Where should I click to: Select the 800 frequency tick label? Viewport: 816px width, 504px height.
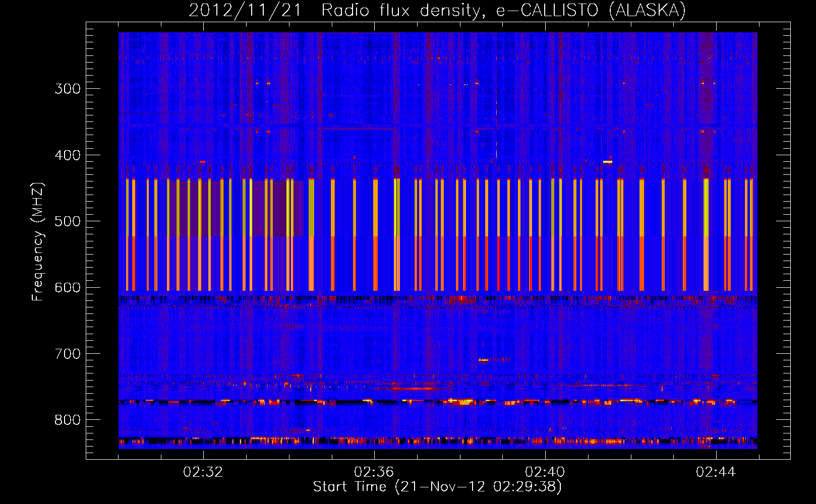[68, 420]
